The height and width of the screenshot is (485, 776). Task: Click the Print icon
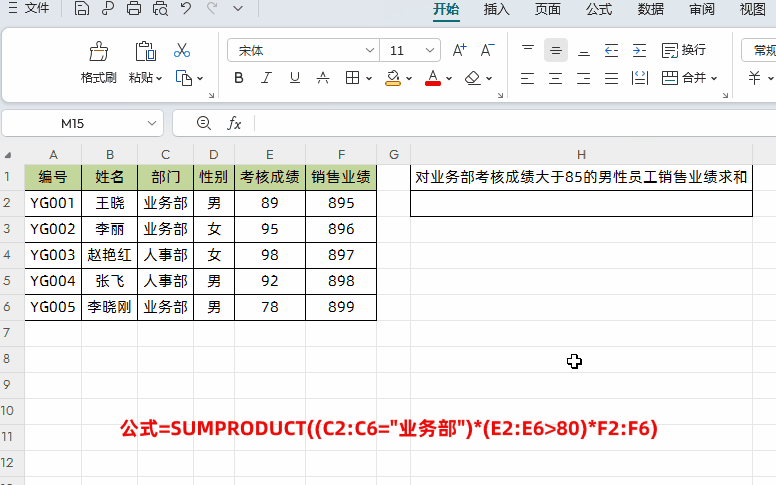[134, 8]
